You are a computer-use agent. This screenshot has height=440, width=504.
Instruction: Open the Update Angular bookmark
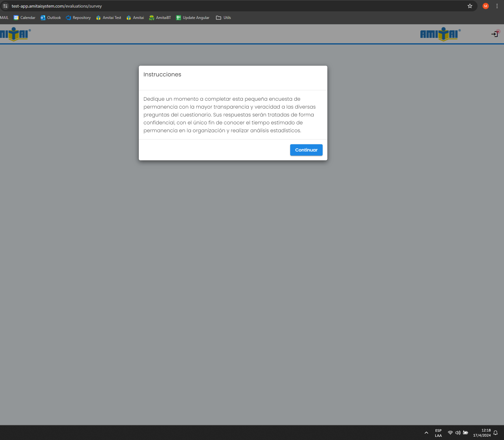pyautogui.click(x=193, y=18)
